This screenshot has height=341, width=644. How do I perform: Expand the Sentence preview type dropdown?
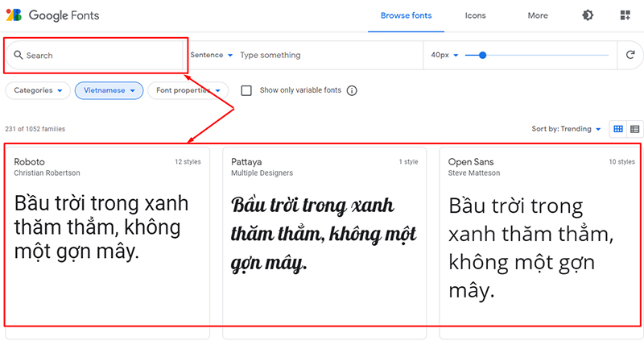(x=211, y=55)
